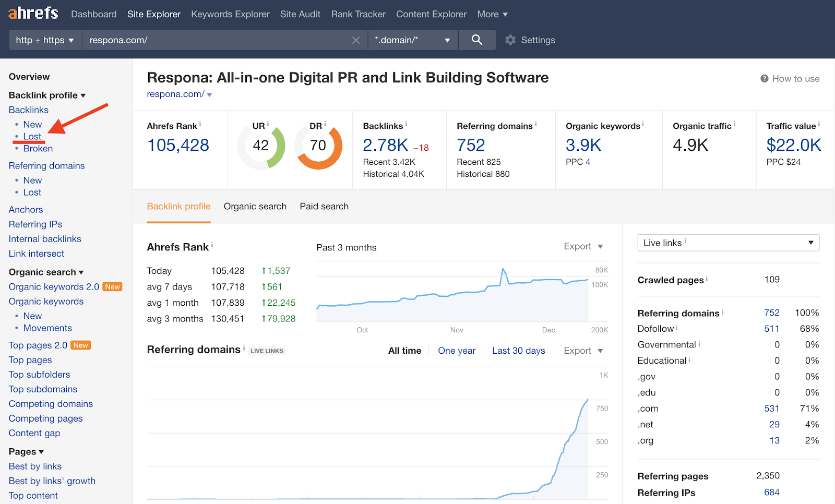Open the Anchors report
Viewport: 835px width, 504px height.
coord(26,210)
